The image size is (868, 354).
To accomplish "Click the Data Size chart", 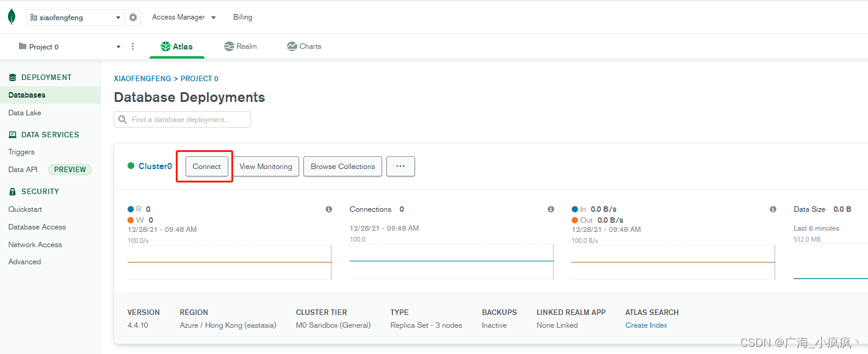I will point(831,261).
